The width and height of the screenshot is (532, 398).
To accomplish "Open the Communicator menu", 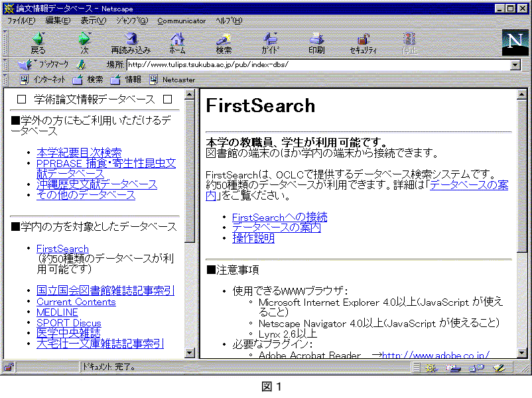I will click(182, 21).
